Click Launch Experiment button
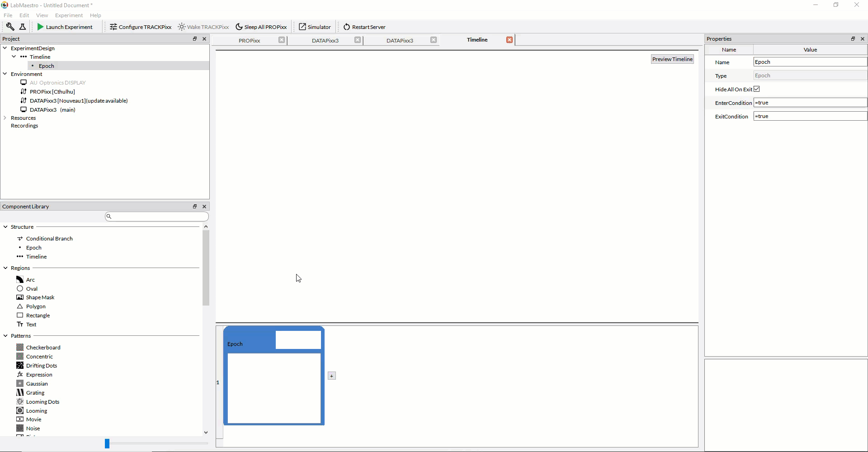868x452 pixels. [x=65, y=27]
